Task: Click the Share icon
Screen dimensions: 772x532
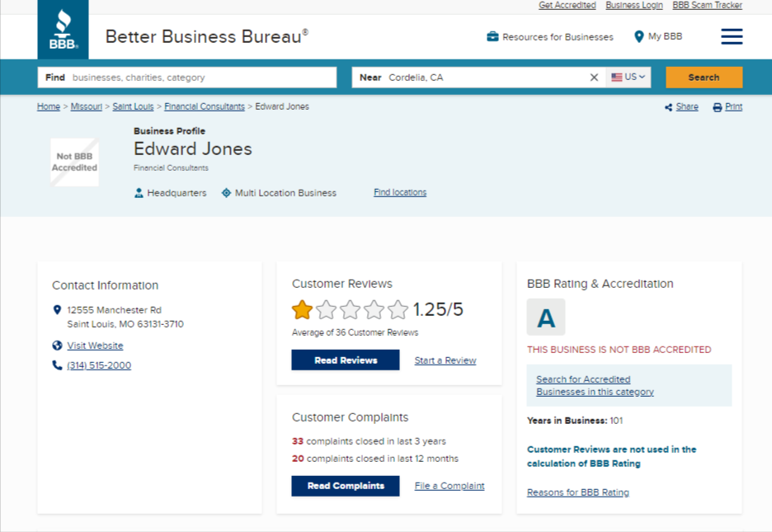Action: pyautogui.click(x=668, y=107)
